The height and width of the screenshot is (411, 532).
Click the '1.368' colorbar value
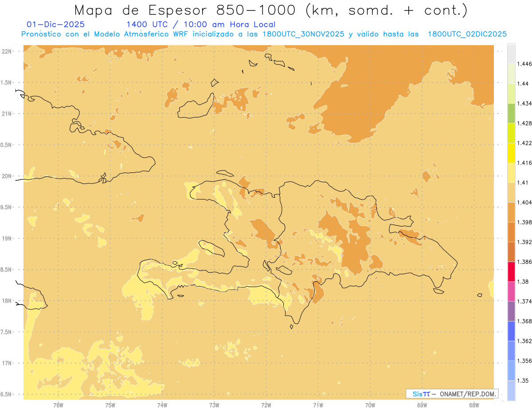(525, 321)
